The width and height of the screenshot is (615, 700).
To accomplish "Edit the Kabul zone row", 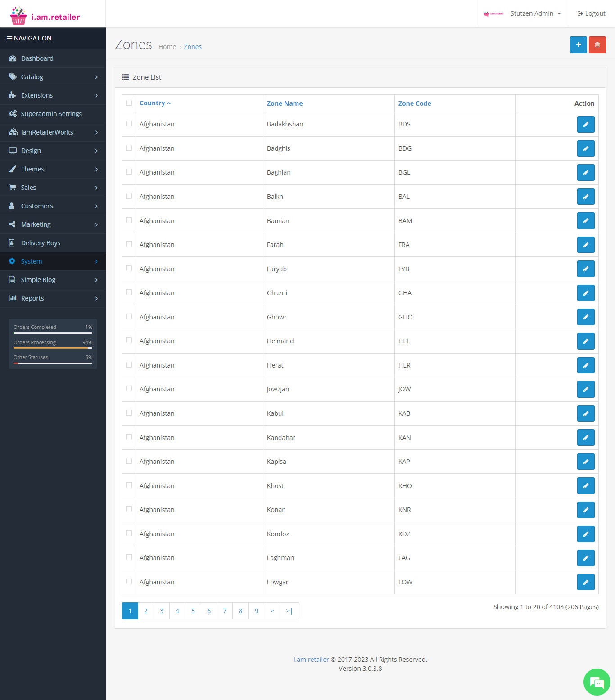I will 586,413.
